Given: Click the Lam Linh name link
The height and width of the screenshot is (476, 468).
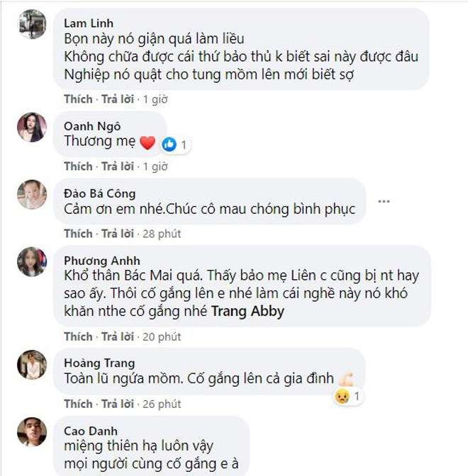Looking at the screenshot, I should pyautogui.click(x=88, y=23).
